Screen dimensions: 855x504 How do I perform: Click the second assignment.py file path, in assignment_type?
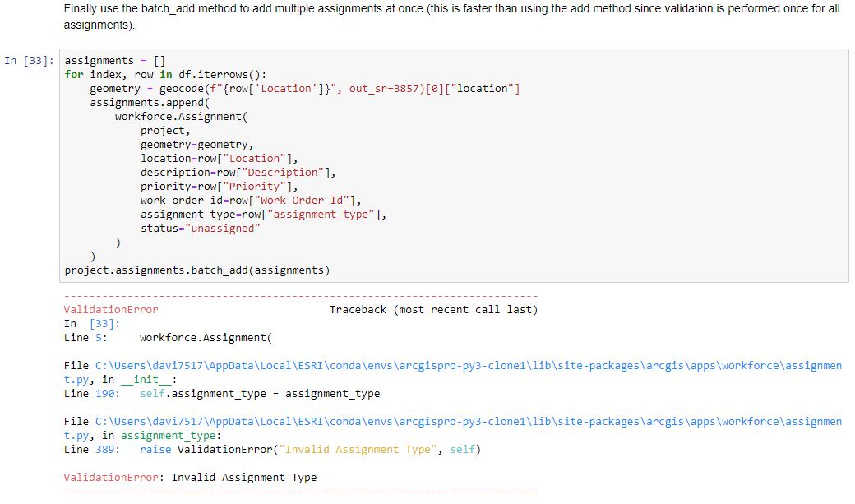453,428
